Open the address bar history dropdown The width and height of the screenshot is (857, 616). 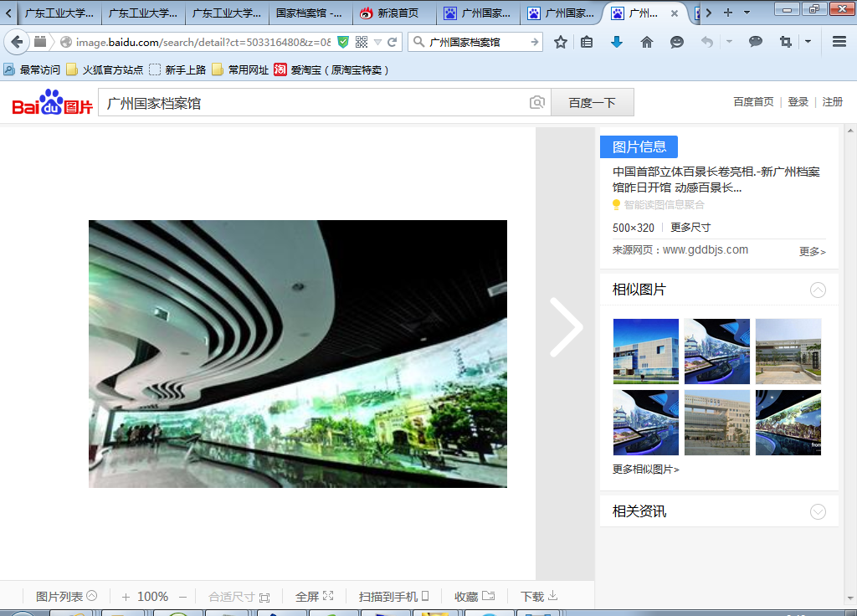(377, 42)
